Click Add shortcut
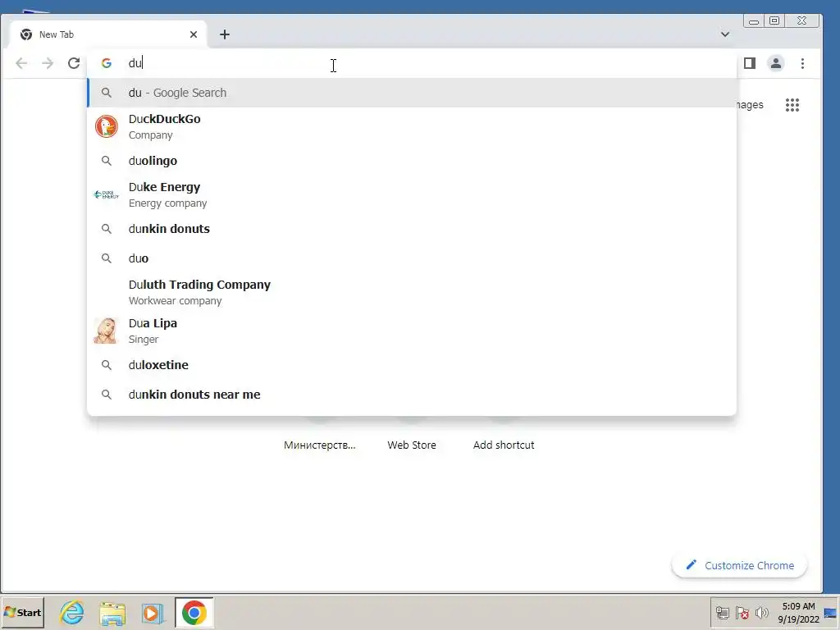 point(504,445)
